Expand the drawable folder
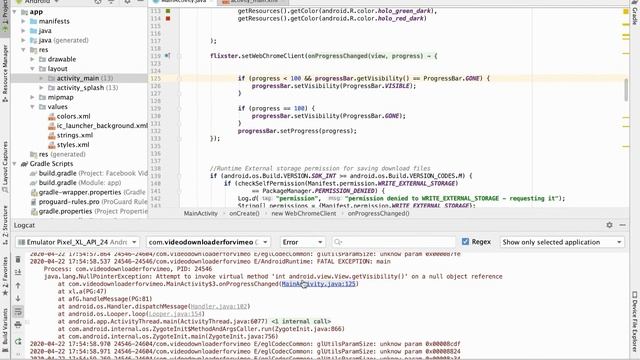This screenshot has width=640, height=360. 33,59
